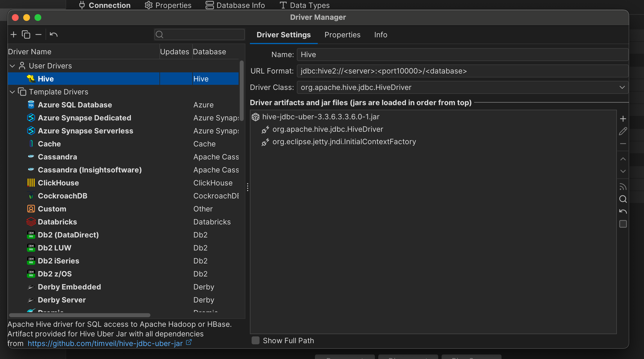Click the Azure Synapse Dedicated icon
The image size is (644, 359).
[31, 118]
